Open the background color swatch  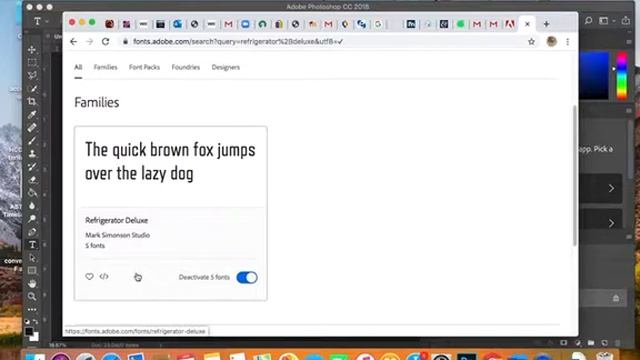(x=35, y=337)
